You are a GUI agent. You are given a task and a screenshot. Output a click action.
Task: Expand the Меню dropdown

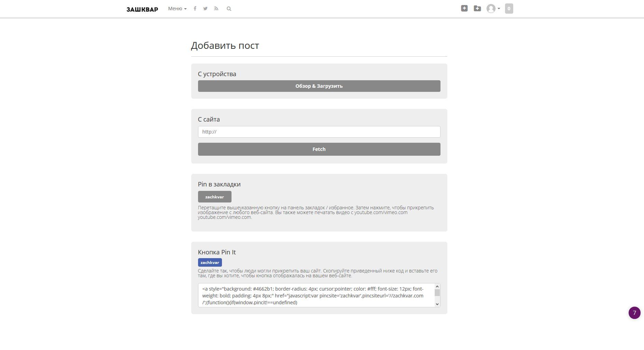[x=177, y=9]
